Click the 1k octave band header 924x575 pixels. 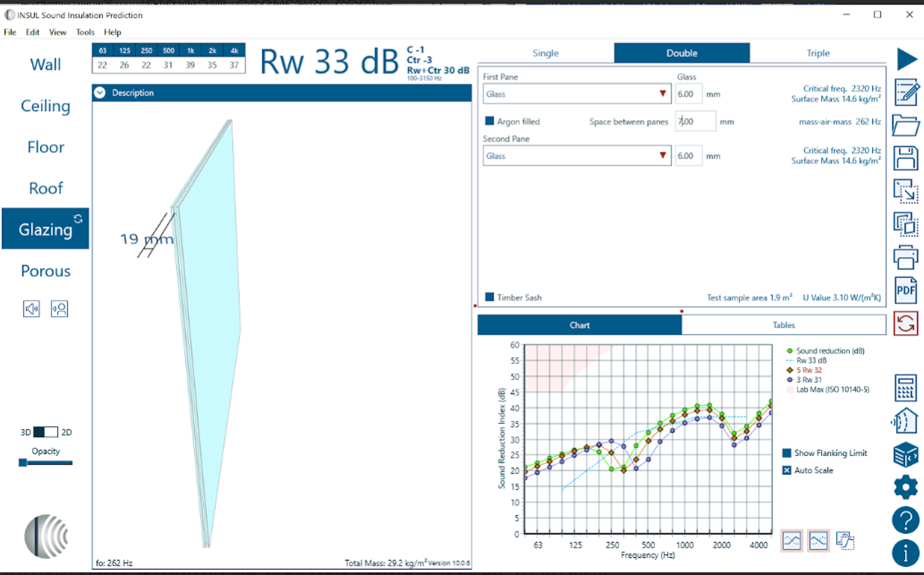coord(191,50)
